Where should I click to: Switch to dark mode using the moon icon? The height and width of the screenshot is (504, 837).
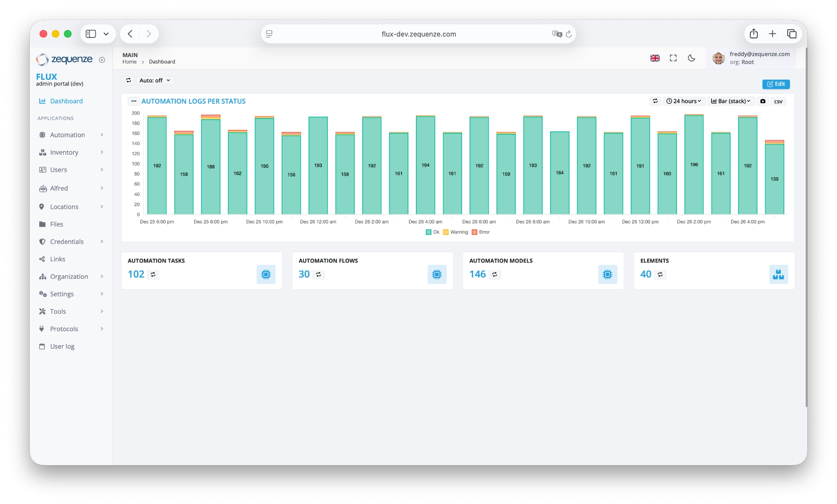tap(691, 58)
